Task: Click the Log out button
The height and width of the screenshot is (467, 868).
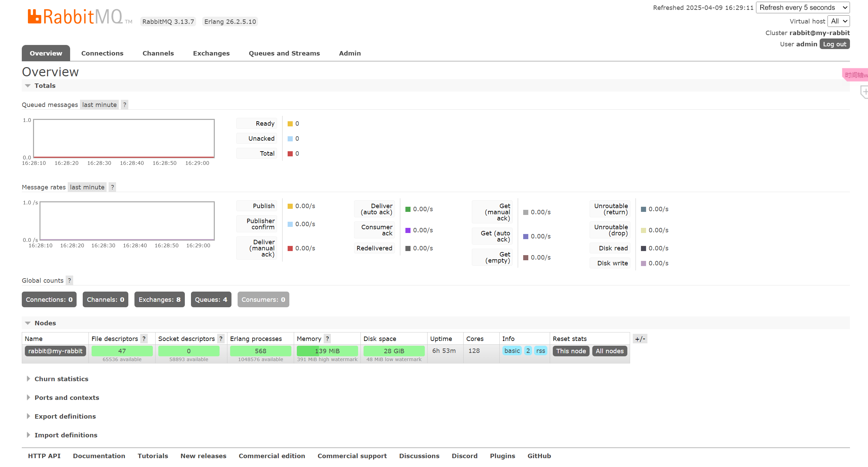Action: pyautogui.click(x=834, y=44)
